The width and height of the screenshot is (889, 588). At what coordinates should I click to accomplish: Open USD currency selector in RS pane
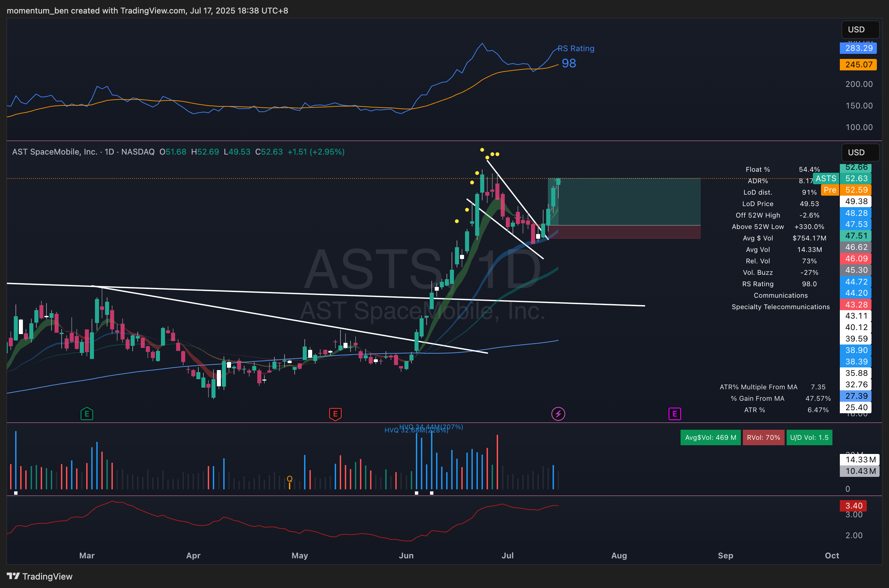coord(860,30)
